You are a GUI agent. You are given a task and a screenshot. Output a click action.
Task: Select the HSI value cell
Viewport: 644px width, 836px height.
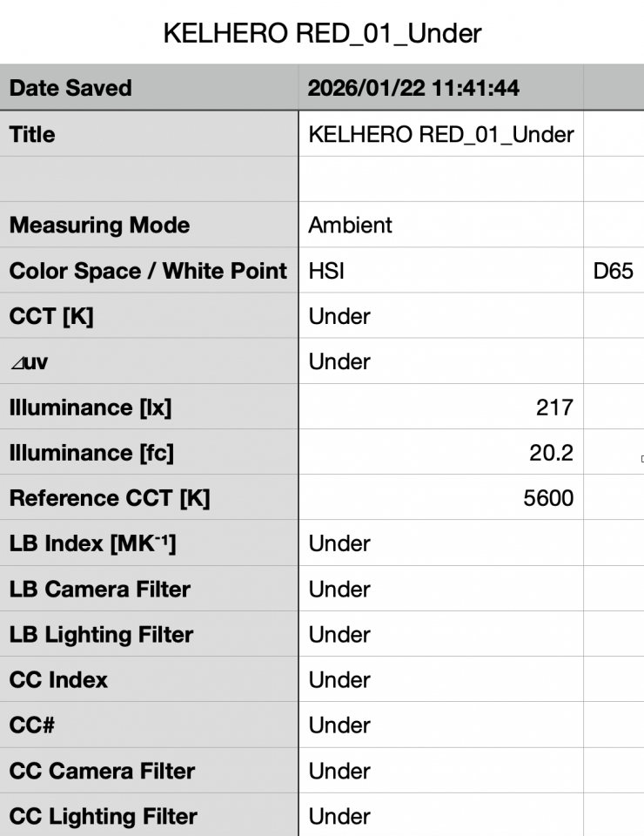pyautogui.click(x=440, y=271)
